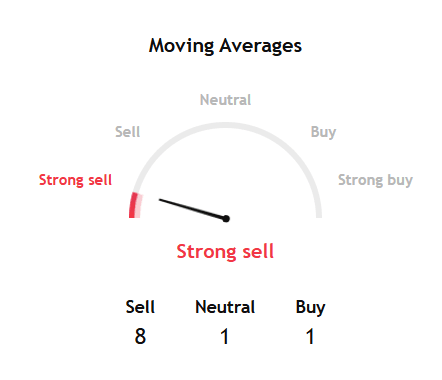The height and width of the screenshot is (380, 442).
Task: Click the Sell count number 8
Action: 140,336
